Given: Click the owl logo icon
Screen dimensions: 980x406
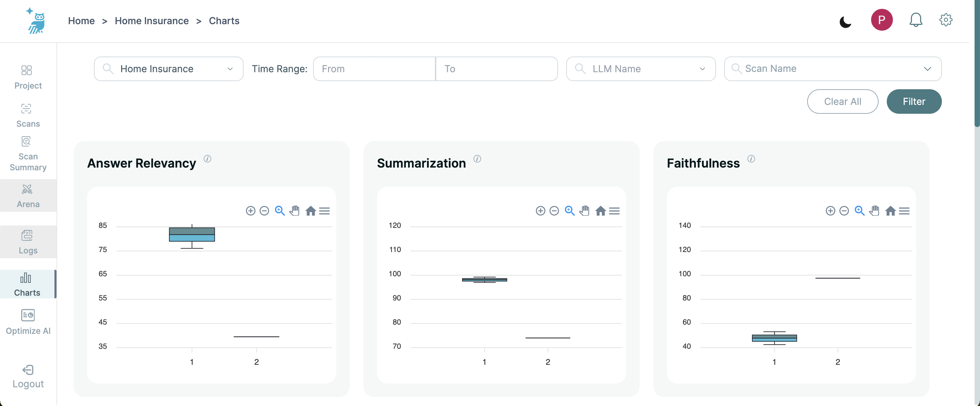Looking at the screenshot, I should pos(36,21).
